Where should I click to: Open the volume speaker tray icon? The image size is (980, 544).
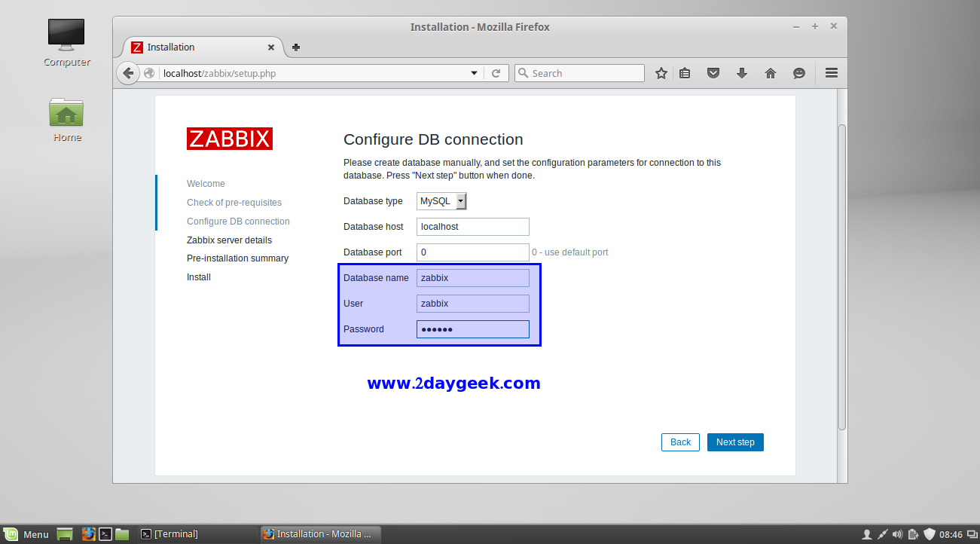(898, 535)
